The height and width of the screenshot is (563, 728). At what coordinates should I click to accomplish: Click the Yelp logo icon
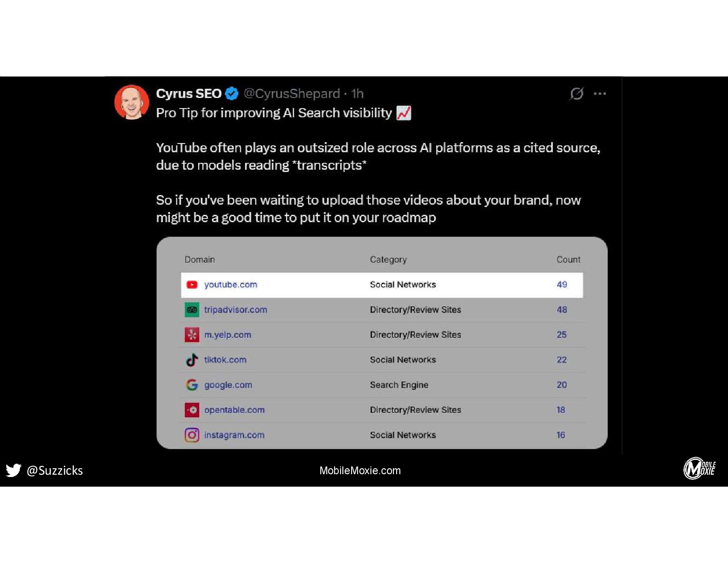(192, 335)
